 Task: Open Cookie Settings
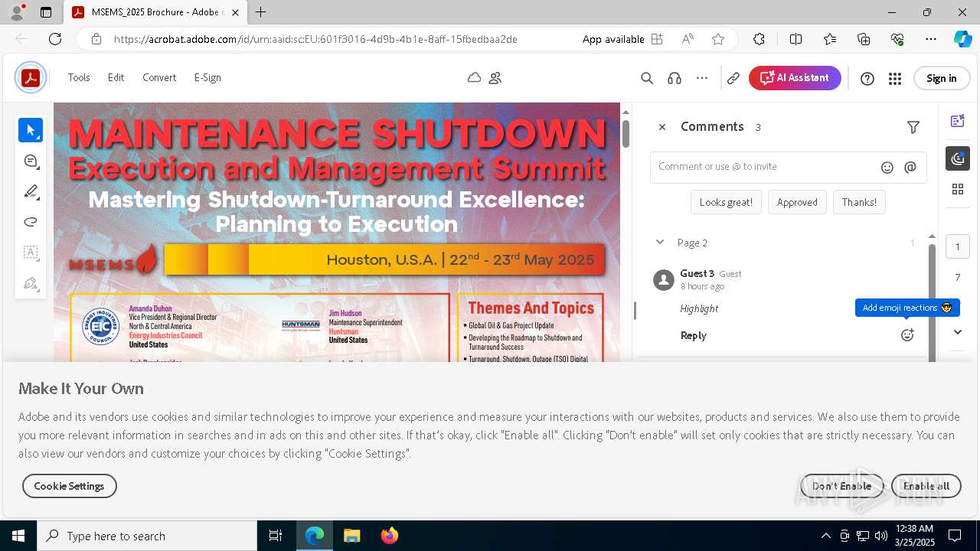pos(69,486)
